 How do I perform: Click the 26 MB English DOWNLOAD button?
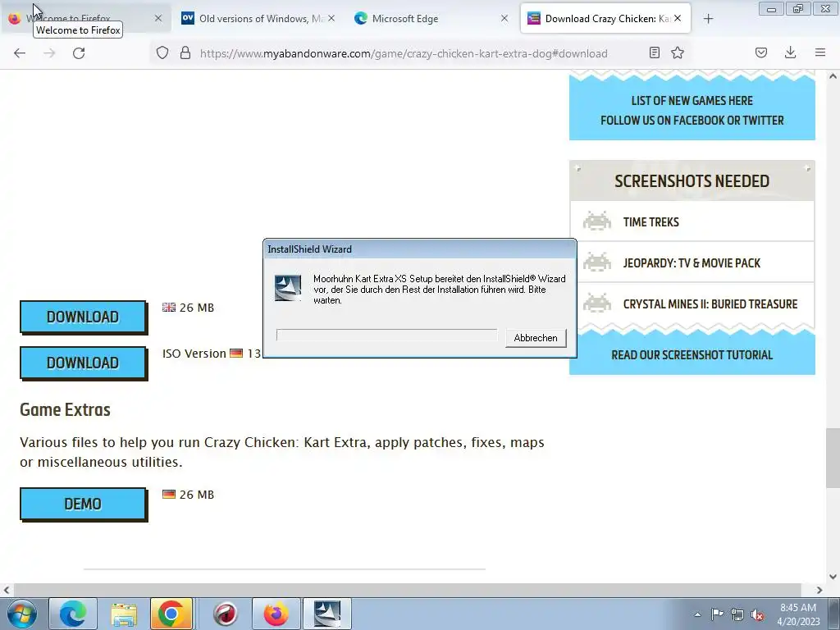[83, 317]
